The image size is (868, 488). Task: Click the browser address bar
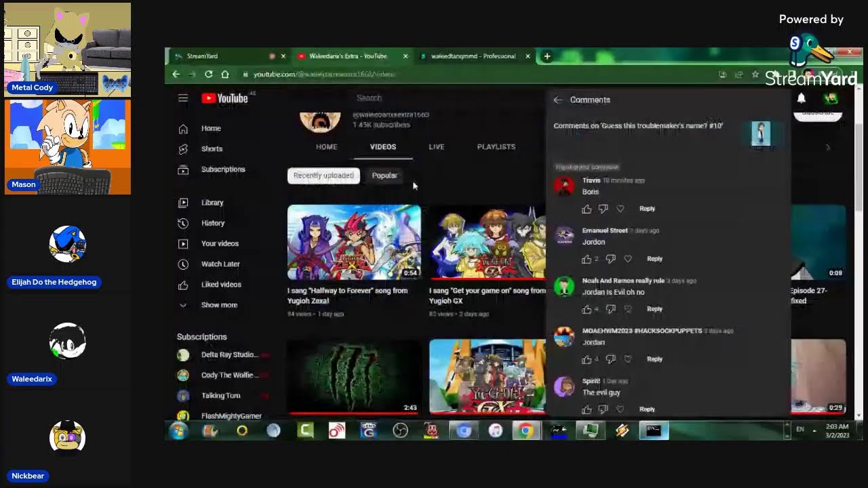pos(475,74)
